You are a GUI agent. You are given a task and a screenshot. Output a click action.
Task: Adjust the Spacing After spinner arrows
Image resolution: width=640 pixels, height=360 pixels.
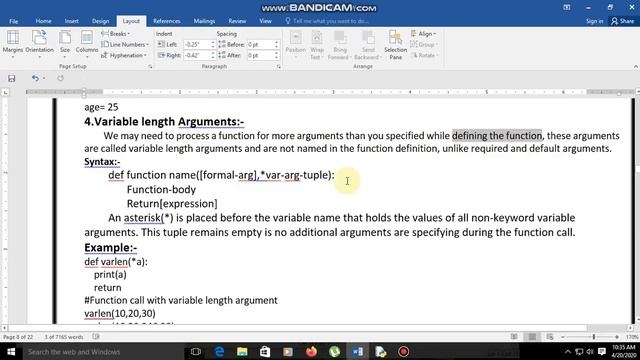(x=276, y=55)
